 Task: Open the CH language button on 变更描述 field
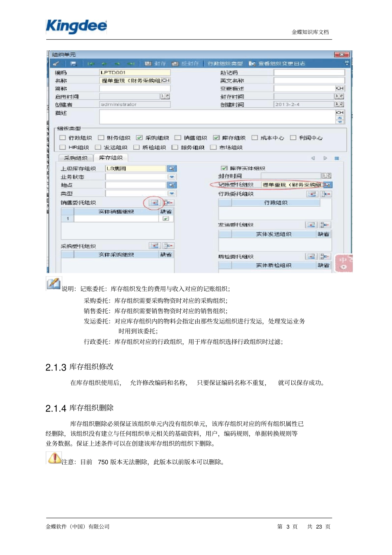coord(340,88)
